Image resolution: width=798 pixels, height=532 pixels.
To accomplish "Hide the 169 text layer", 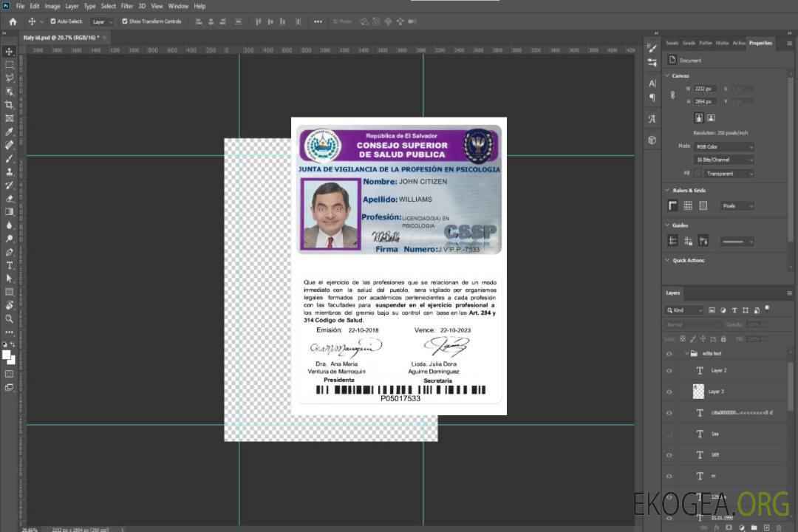I will [x=669, y=455].
